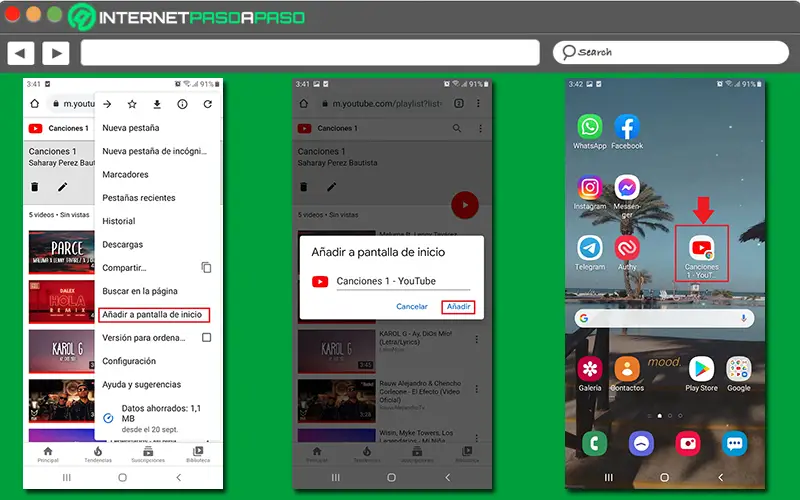The height and width of the screenshot is (500, 800).
Task: Tap Biblioteca tab in left phone YouTube
Action: (x=198, y=454)
